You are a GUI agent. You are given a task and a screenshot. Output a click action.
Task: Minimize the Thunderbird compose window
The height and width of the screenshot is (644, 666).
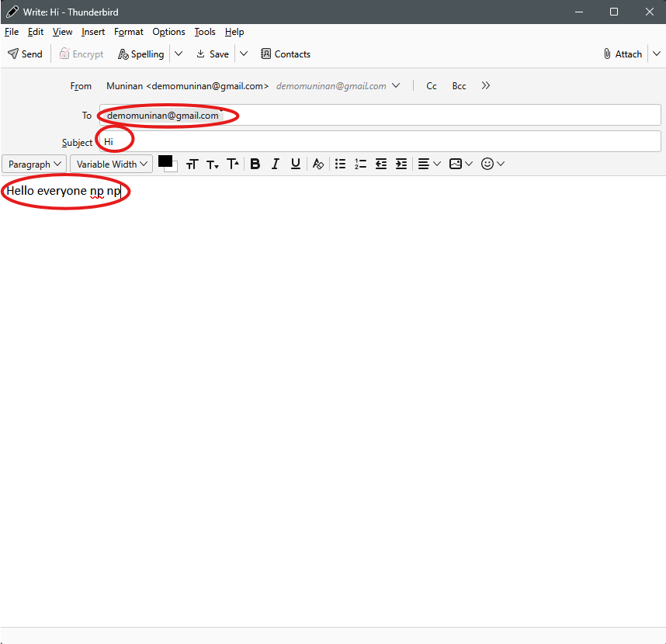click(578, 12)
